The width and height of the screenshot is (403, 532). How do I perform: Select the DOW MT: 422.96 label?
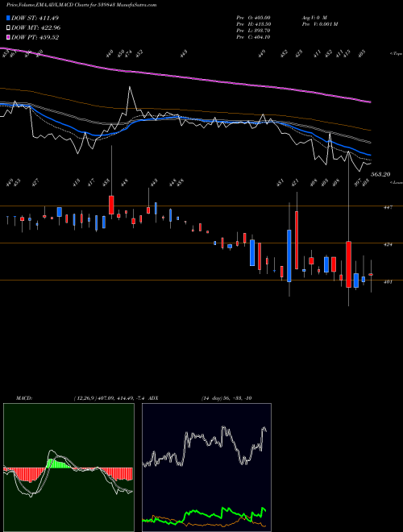coord(36,28)
